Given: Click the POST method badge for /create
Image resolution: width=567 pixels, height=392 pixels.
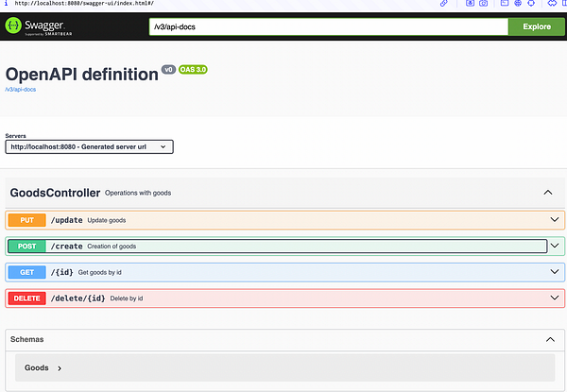Looking at the screenshot, I should pos(26,246).
